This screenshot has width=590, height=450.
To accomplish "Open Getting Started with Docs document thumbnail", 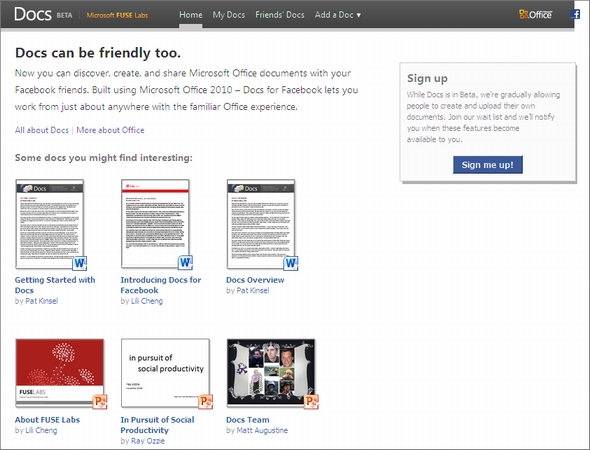I will [x=49, y=224].
